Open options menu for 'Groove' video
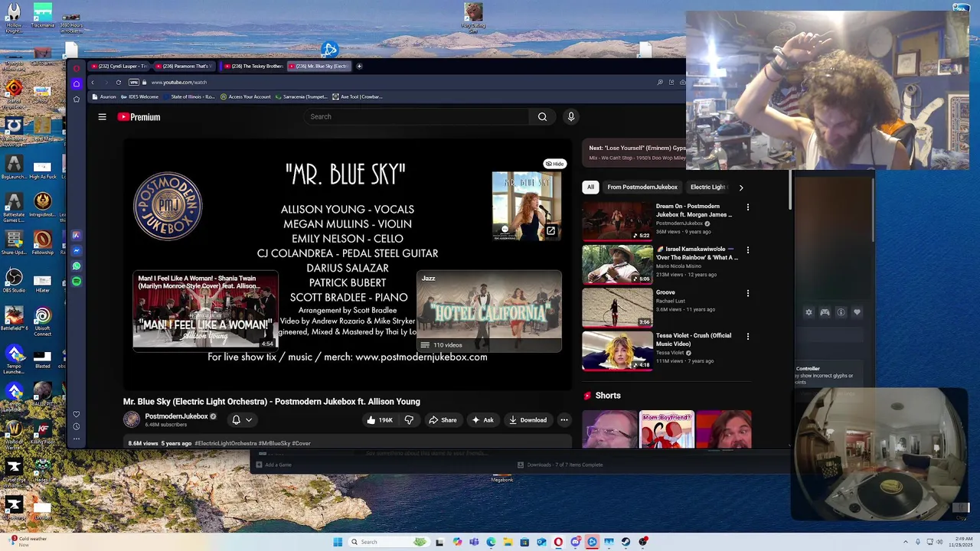Screen dimensions: 980x551 pyautogui.click(x=748, y=293)
